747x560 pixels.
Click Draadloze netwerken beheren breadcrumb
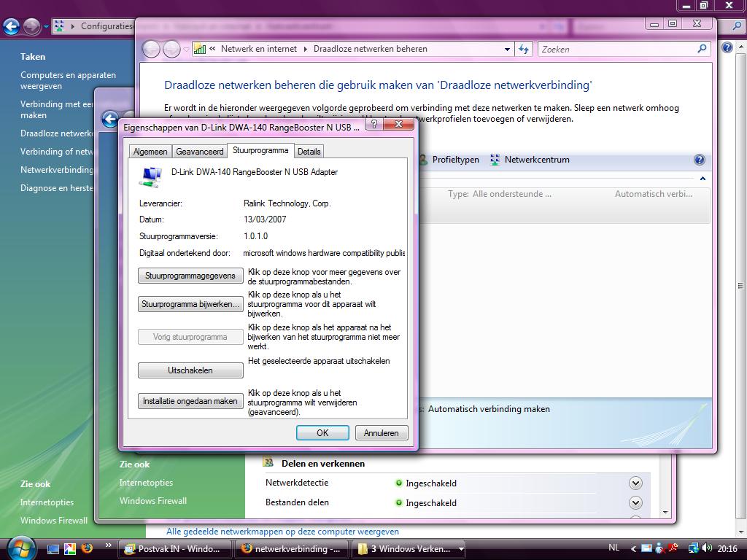pyautogui.click(x=370, y=49)
